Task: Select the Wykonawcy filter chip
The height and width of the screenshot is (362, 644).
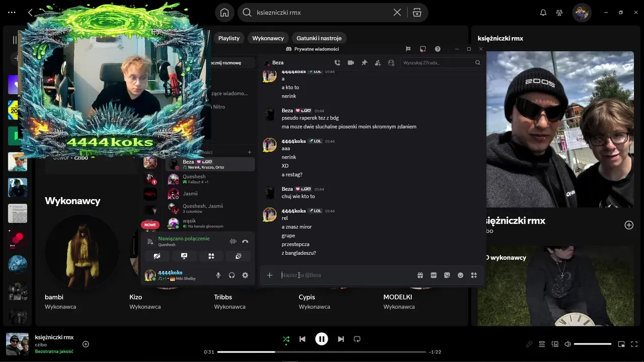Action: click(x=268, y=38)
